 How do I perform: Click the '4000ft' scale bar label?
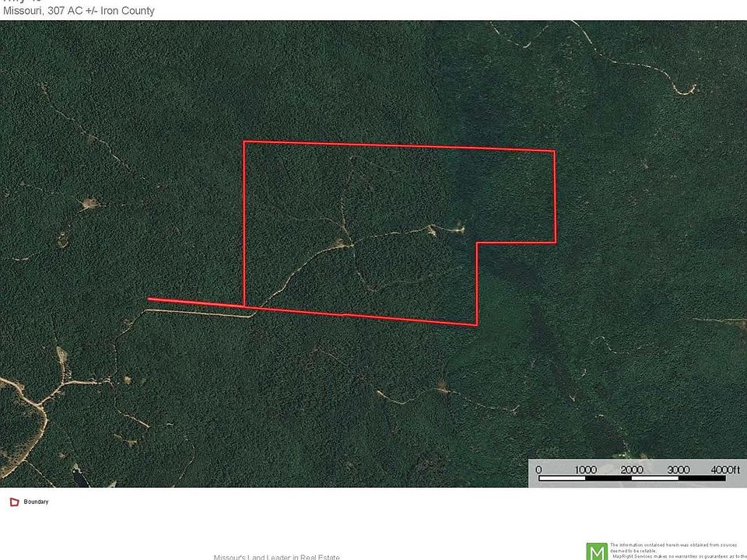pyautogui.click(x=725, y=470)
